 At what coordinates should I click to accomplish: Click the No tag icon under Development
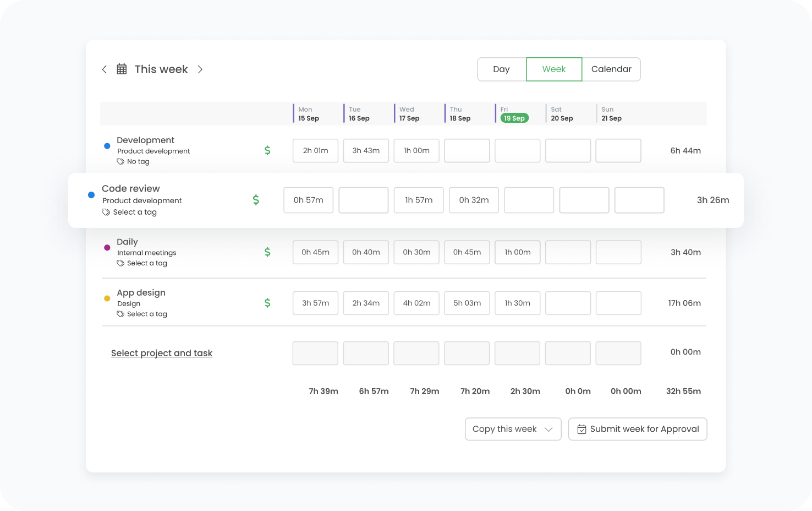click(x=120, y=162)
